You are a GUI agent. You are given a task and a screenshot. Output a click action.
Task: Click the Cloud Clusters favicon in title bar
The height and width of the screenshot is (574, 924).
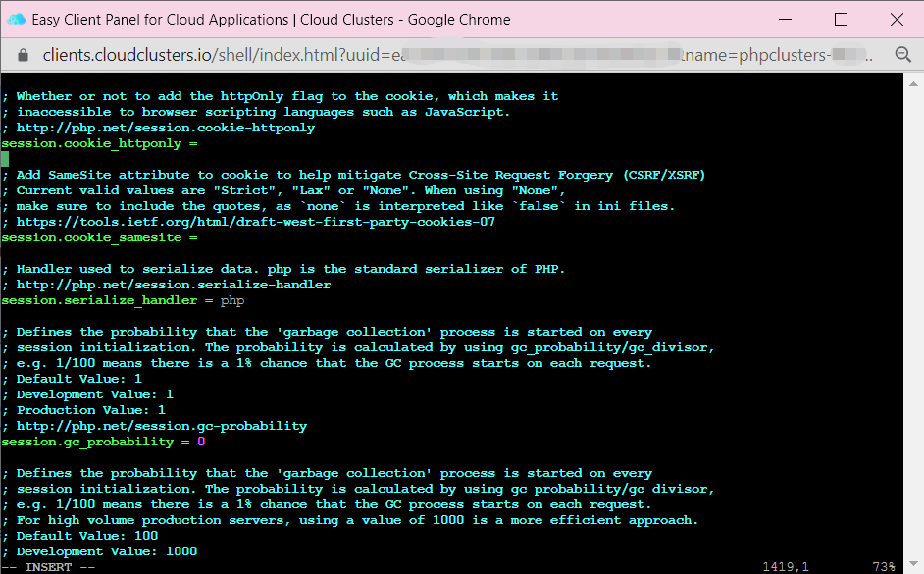[16, 19]
